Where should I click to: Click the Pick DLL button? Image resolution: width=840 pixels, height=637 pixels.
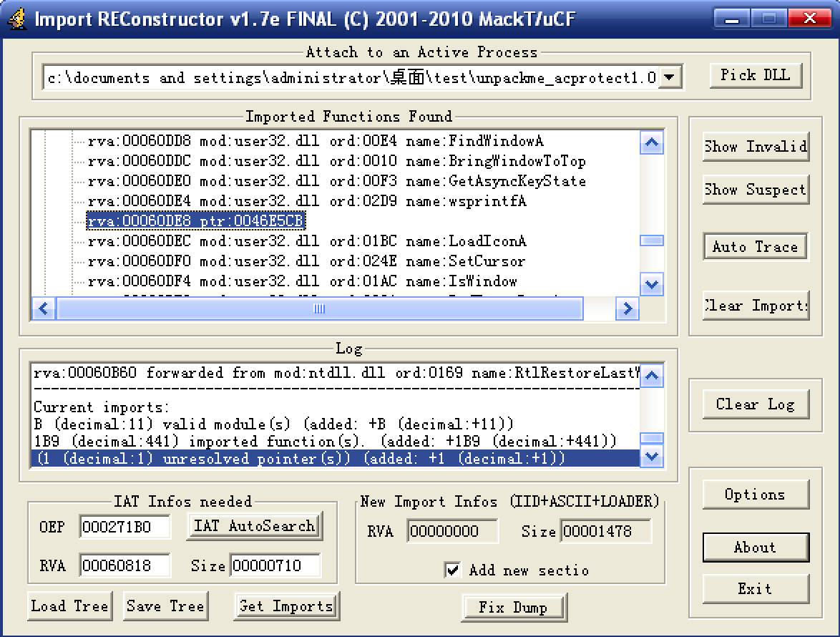pos(755,75)
